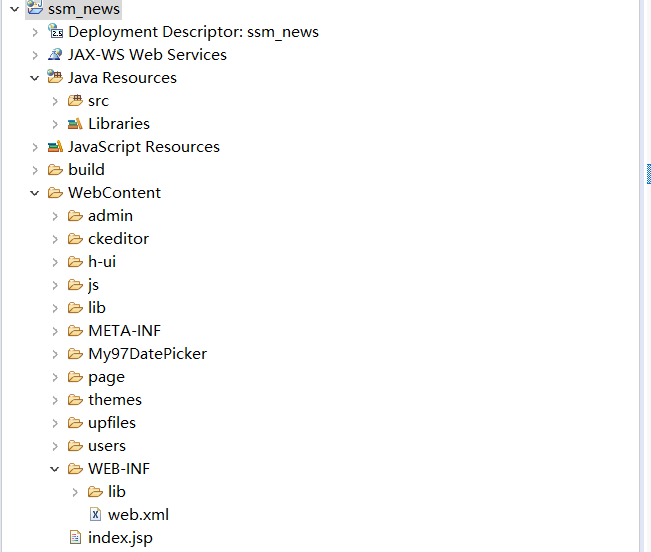Viewport: 651px width, 552px height.
Task: Click the JAX-WS Web Services icon
Action: click(x=55, y=55)
